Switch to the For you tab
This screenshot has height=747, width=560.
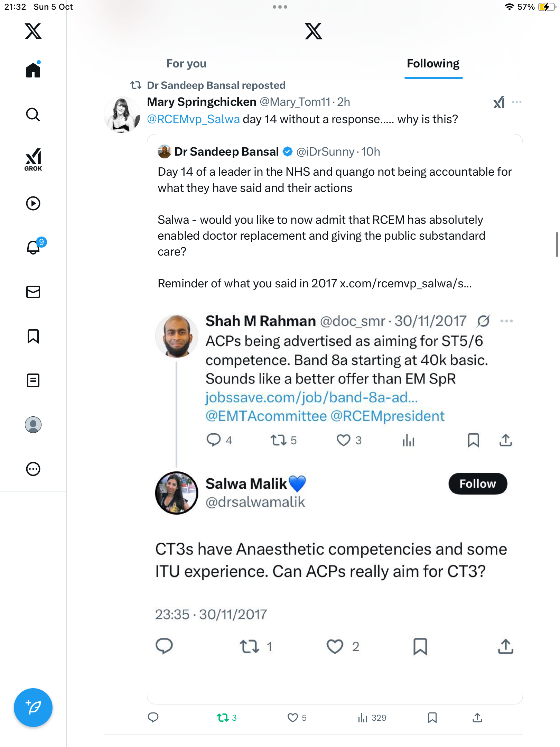coord(186,64)
